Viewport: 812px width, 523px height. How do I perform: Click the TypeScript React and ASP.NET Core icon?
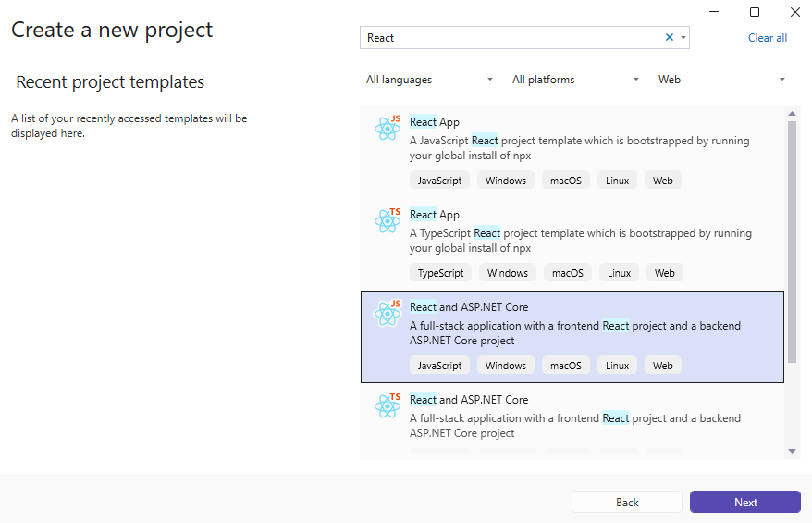point(388,405)
